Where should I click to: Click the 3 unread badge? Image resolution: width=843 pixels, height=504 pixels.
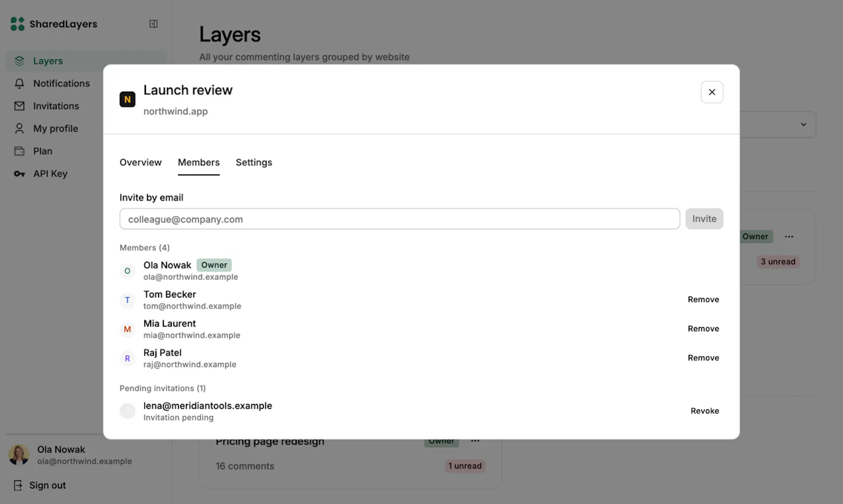pyautogui.click(x=778, y=262)
